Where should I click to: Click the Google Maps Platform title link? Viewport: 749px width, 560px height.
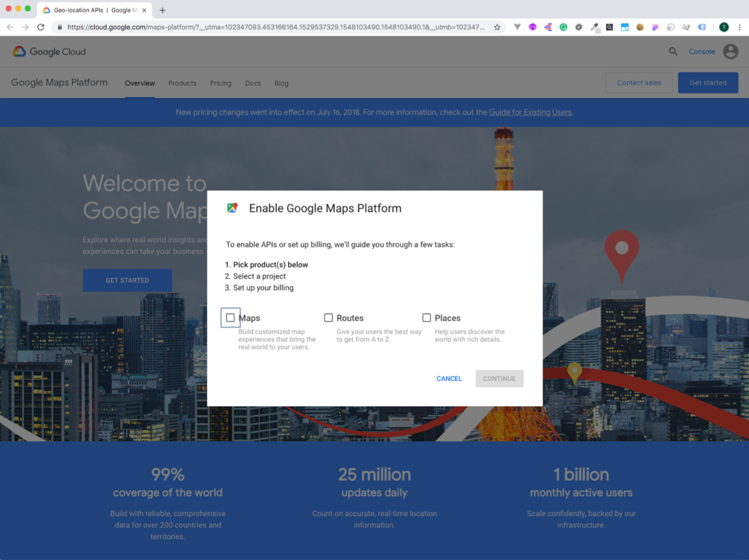click(59, 83)
